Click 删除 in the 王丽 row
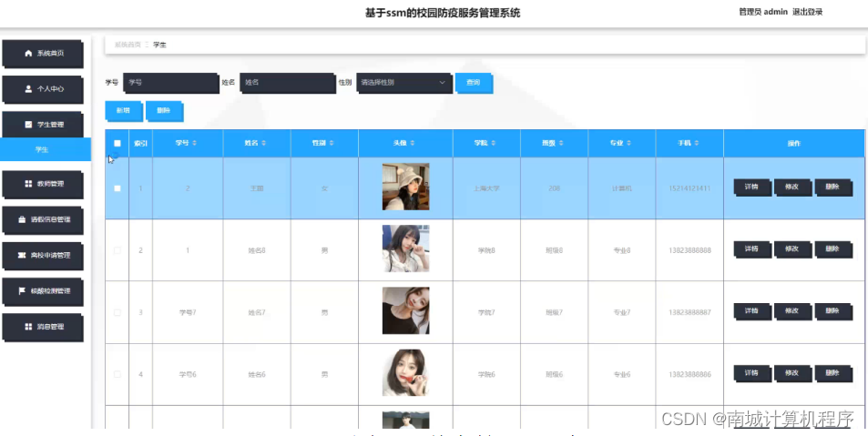 [832, 187]
